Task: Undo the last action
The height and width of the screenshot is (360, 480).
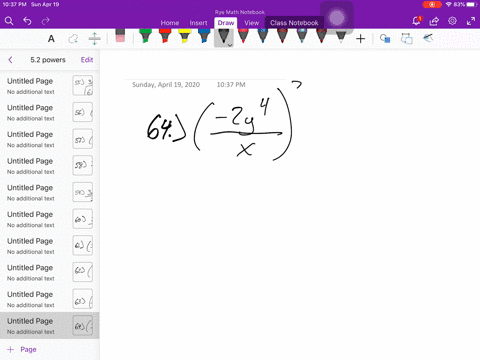Action: point(27,21)
